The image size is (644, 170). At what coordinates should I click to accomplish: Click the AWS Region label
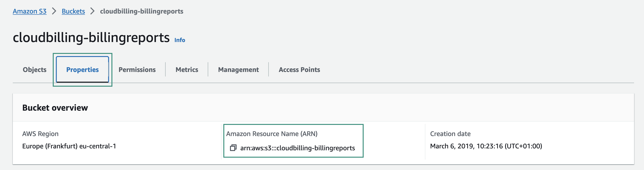pyautogui.click(x=40, y=134)
